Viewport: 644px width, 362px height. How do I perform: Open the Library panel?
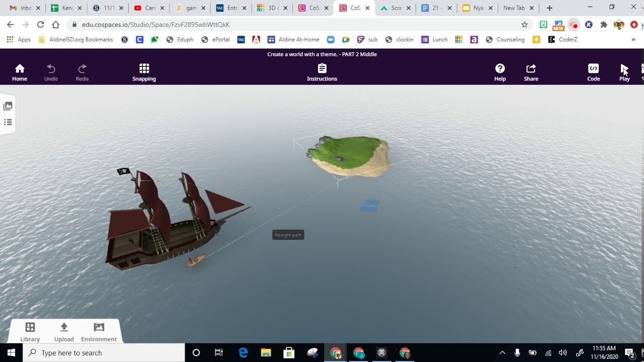(30, 332)
